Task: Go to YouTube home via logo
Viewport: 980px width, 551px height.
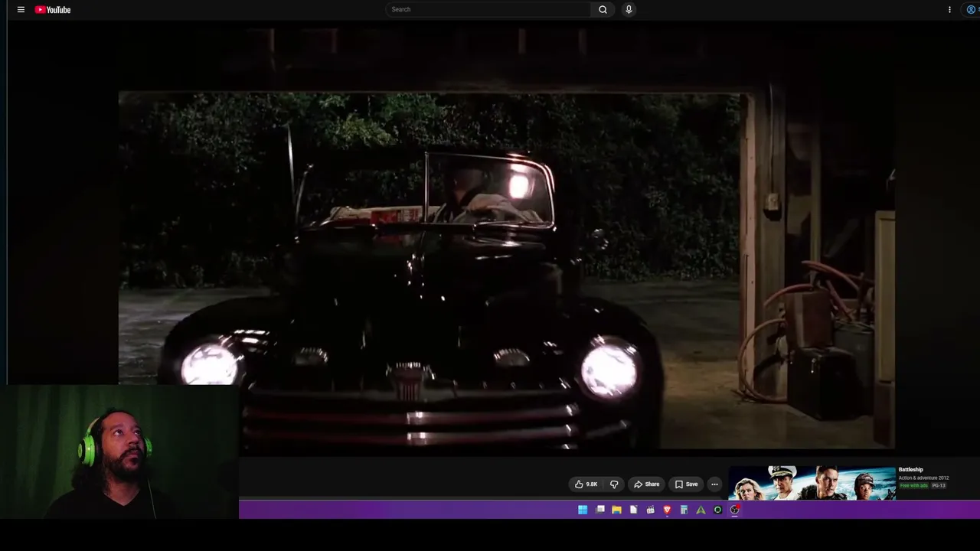Action: tap(53, 10)
